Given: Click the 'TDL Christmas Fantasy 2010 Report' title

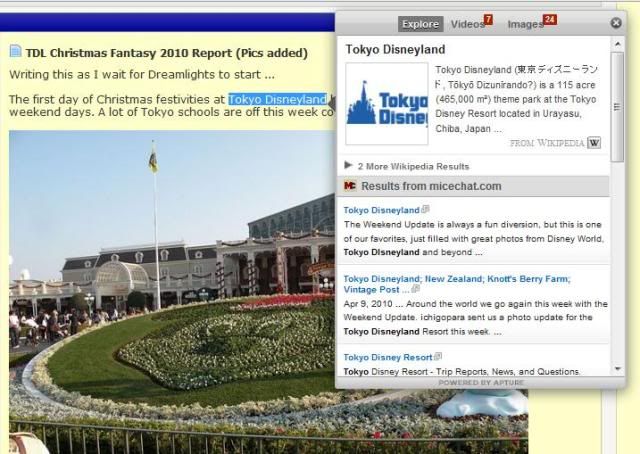Looking at the screenshot, I should pyautogui.click(x=167, y=53).
